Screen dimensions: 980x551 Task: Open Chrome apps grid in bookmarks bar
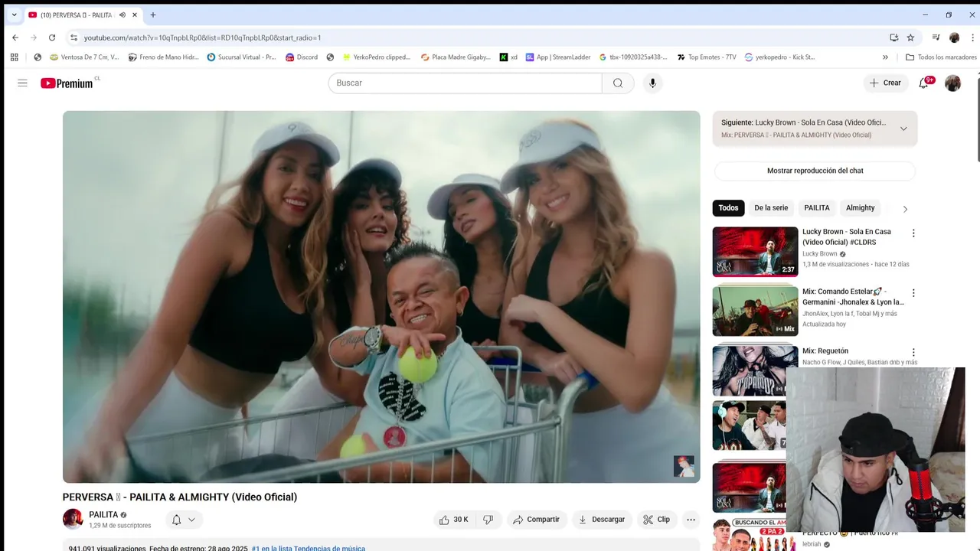(14, 57)
